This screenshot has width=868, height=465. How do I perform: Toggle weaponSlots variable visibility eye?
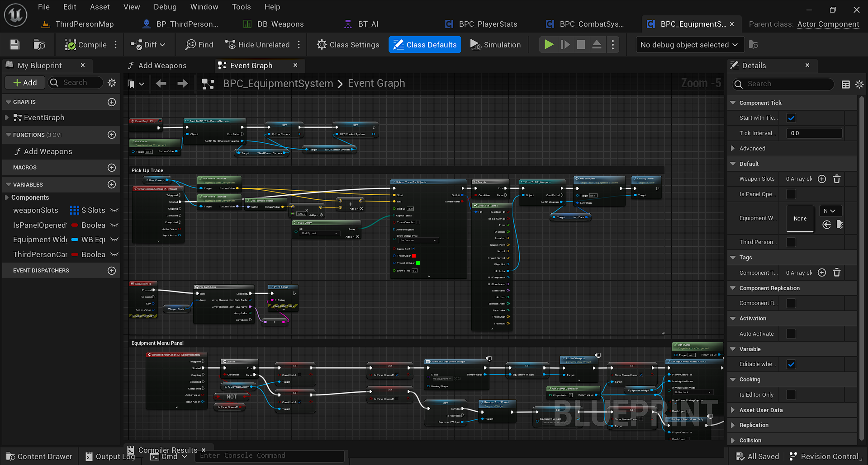(x=114, y=210)
